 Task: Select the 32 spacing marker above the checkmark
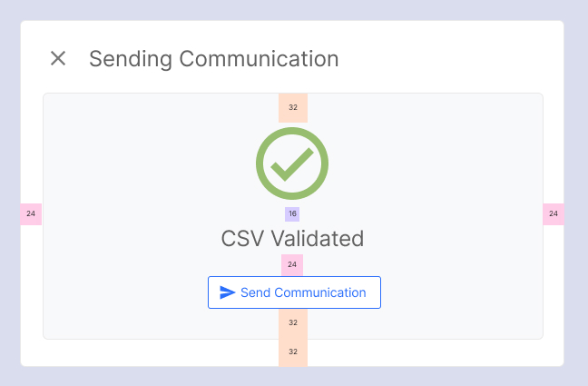click(x=293, y=108)
